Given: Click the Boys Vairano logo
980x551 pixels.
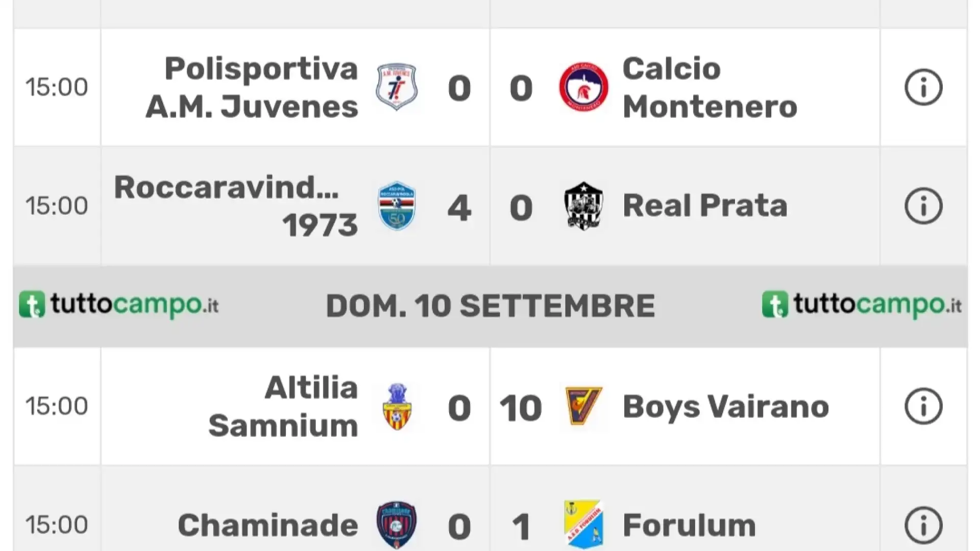Looking at the screenshot, I should [x=583, y=407].
